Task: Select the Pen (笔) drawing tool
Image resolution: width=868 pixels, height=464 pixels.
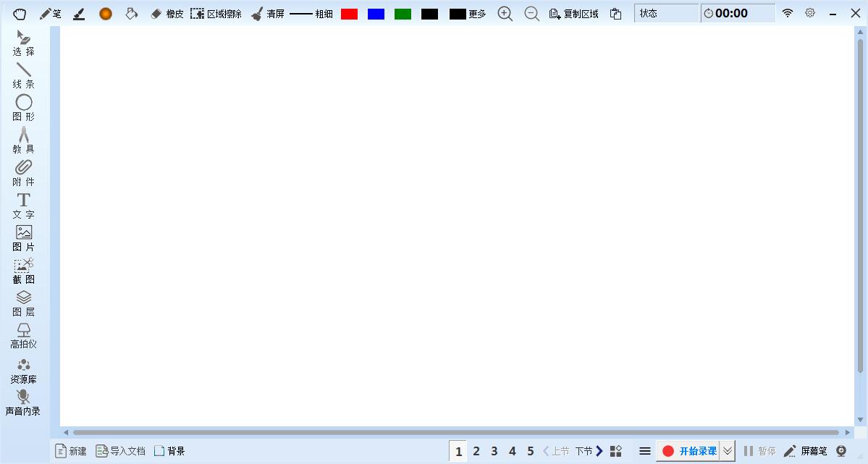Action: tap(50, 14)
